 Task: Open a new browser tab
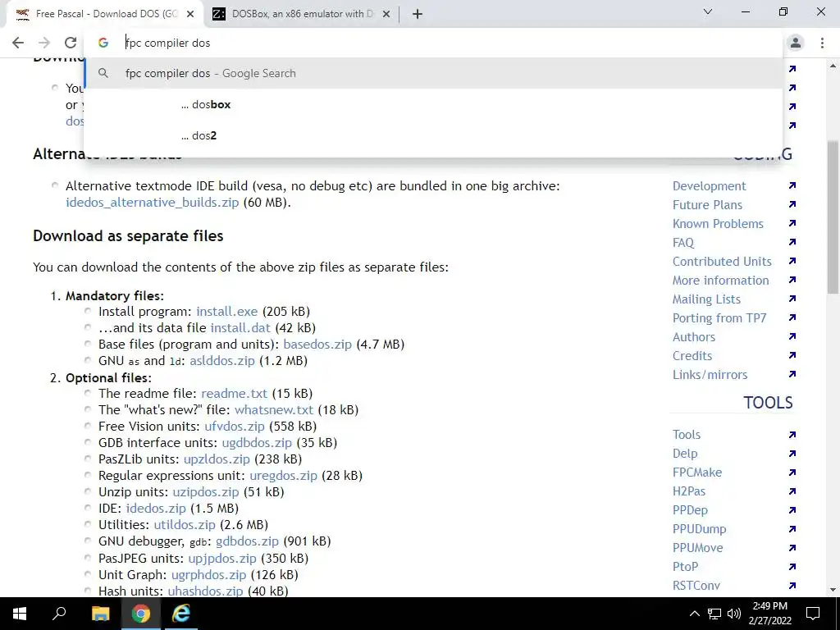pos(418,14)
